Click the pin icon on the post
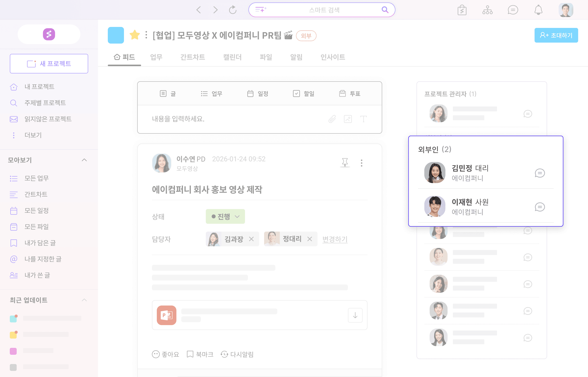This screenshot has height=377, width=588. [x=345, y=162]
